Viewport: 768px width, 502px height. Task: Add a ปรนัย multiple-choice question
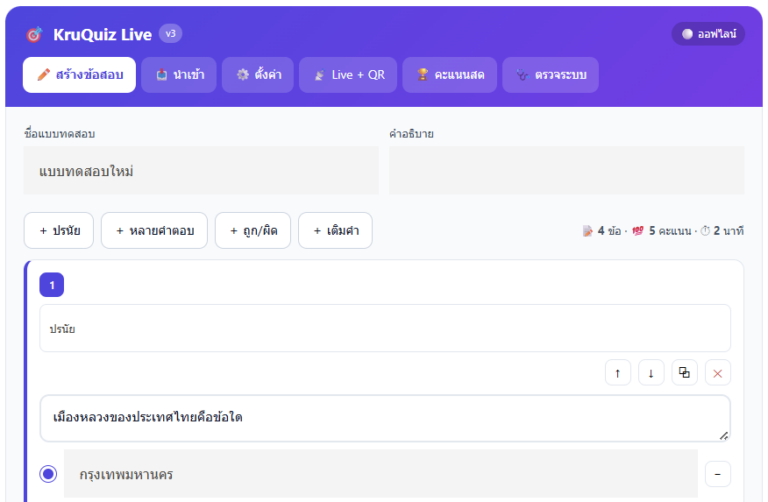click(x=59, y=231)
